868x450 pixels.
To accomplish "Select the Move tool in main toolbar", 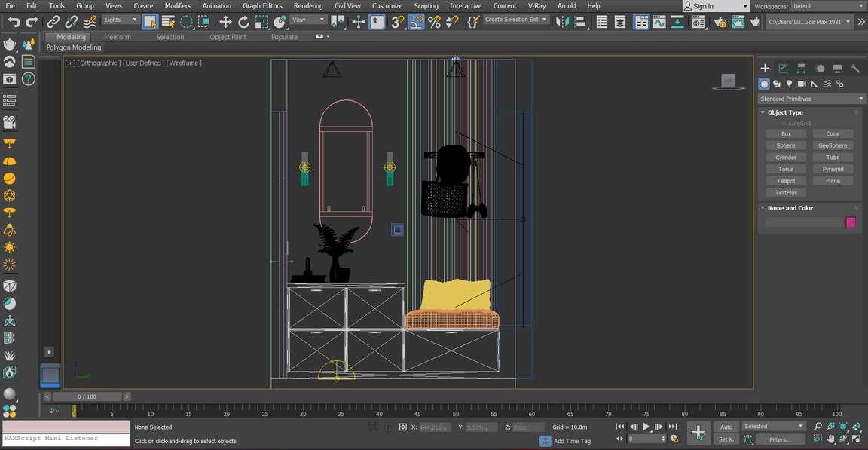I will [225, 22].
